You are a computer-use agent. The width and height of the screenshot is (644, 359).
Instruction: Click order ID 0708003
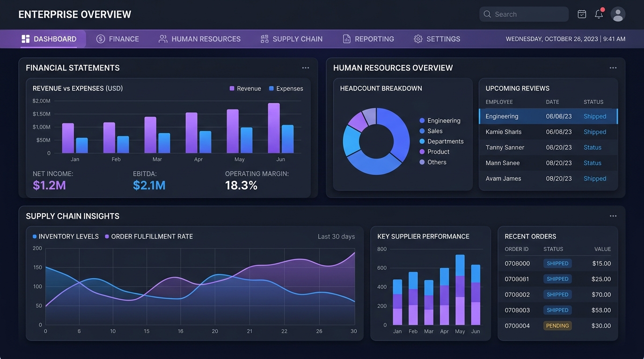pyautogui.click(x=517, y=310)
